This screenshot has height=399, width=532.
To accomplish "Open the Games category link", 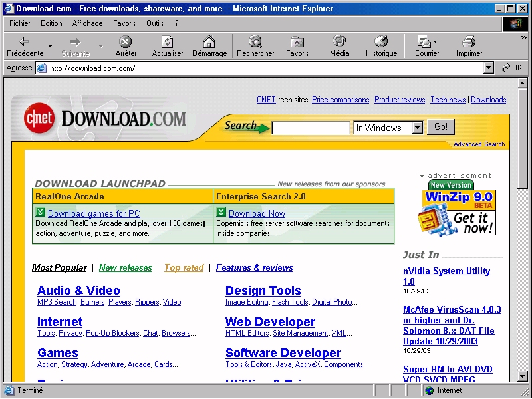I will (58, 353).
